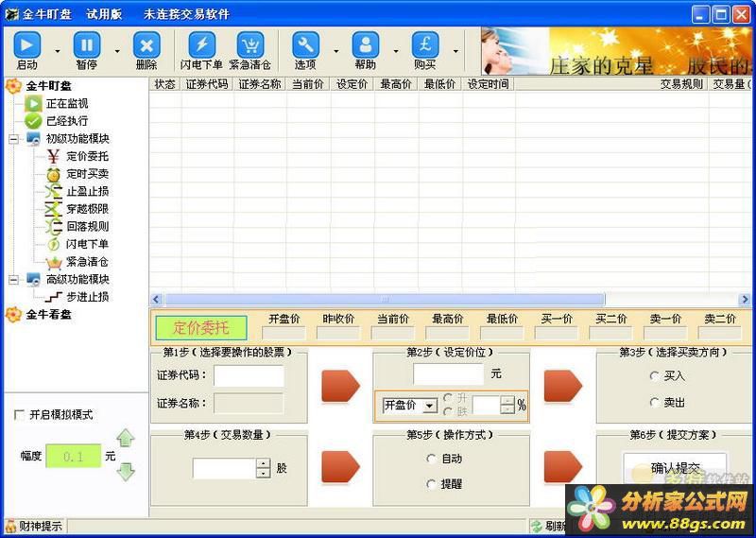Screen dimensions: 756x538
Task: Sort by 当前价 column header
Action: point(308,84)
